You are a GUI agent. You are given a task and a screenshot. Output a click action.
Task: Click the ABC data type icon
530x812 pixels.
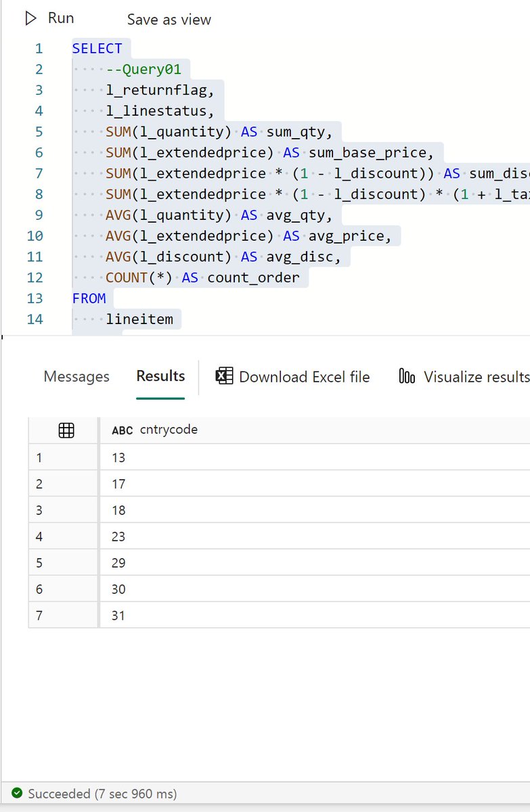[x=123, y=430]
